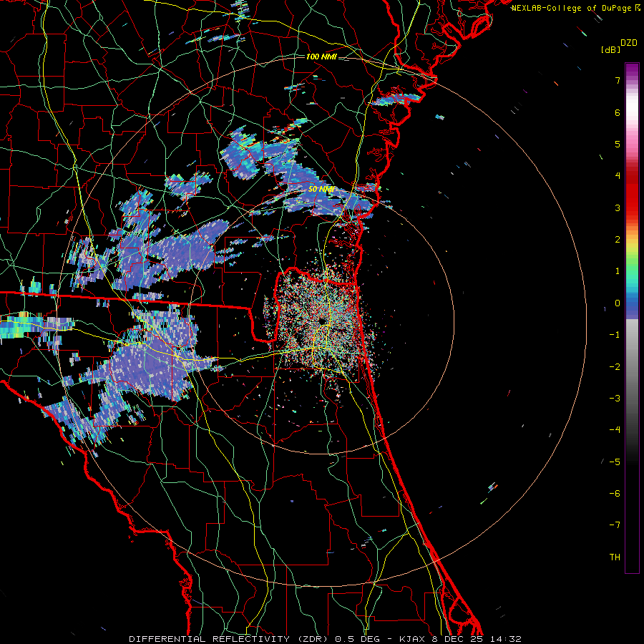Click the white-pink segment of the color bar
Image resolution: width=644 pixels, height=644 pixels.
click(x=632, y=109)
